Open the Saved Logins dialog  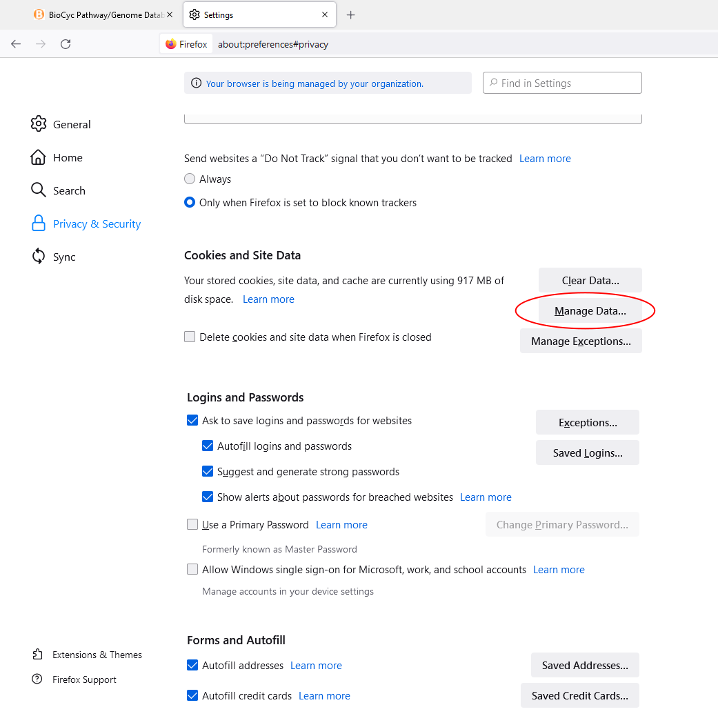point(587,453)
